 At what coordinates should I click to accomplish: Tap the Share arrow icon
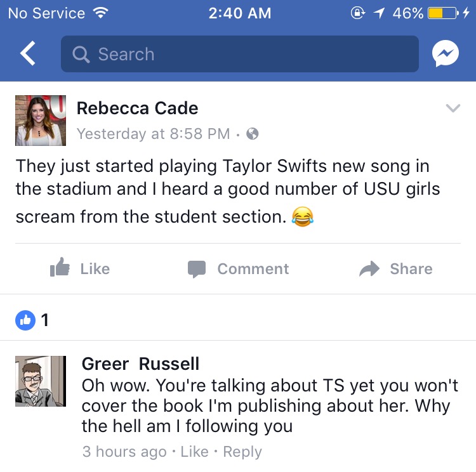tap(369, 268)
